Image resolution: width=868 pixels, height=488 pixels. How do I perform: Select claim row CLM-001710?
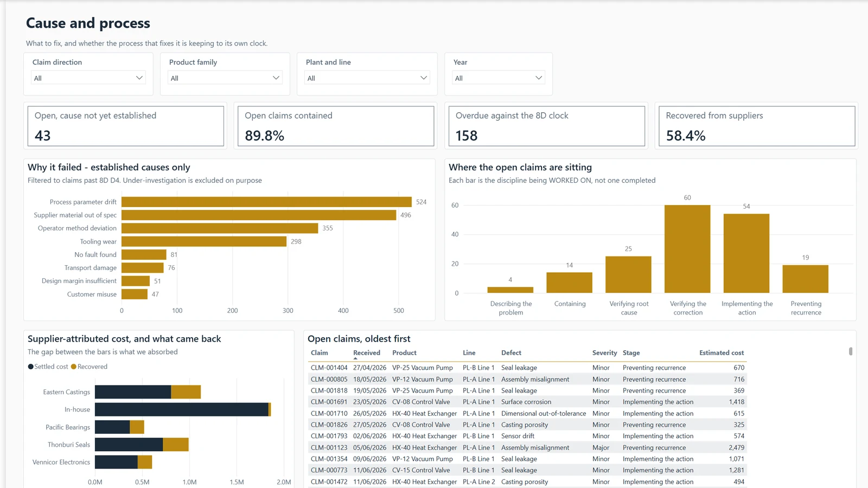[527, 414]
